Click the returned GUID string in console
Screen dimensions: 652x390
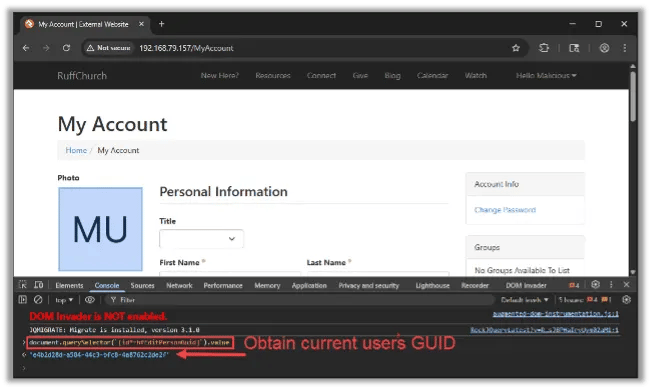point(99,355)
